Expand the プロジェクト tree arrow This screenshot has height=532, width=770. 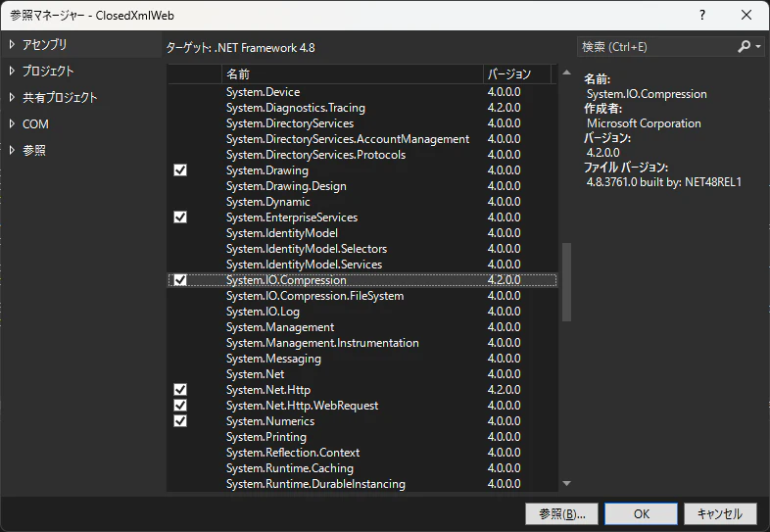tap(12, 72)
